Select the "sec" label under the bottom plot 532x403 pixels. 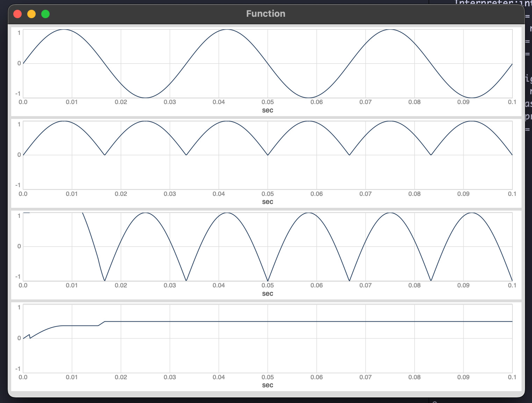pyautogui.click(x=267, y=385)
